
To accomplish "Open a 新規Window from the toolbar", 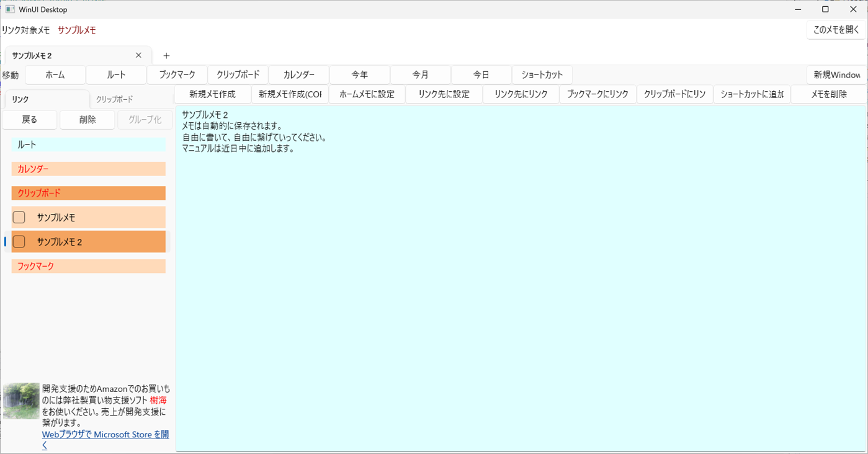I will [x=836, y=74].
